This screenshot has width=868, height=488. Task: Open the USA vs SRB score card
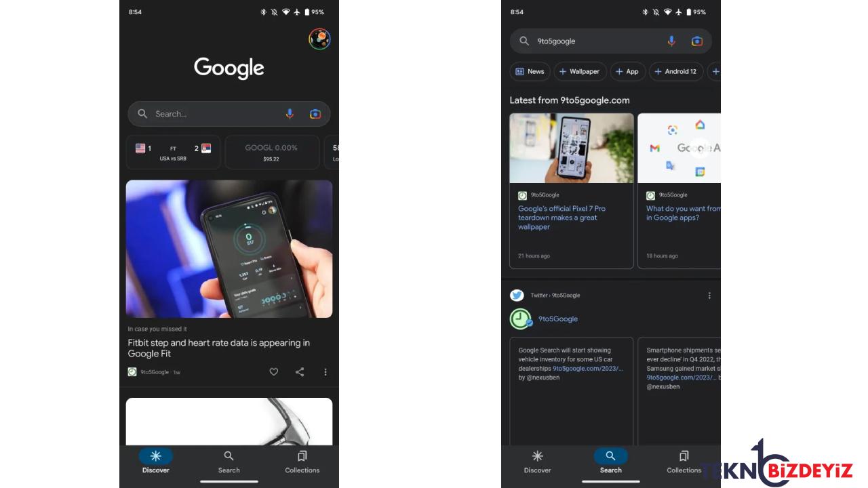tap(173, 152)
